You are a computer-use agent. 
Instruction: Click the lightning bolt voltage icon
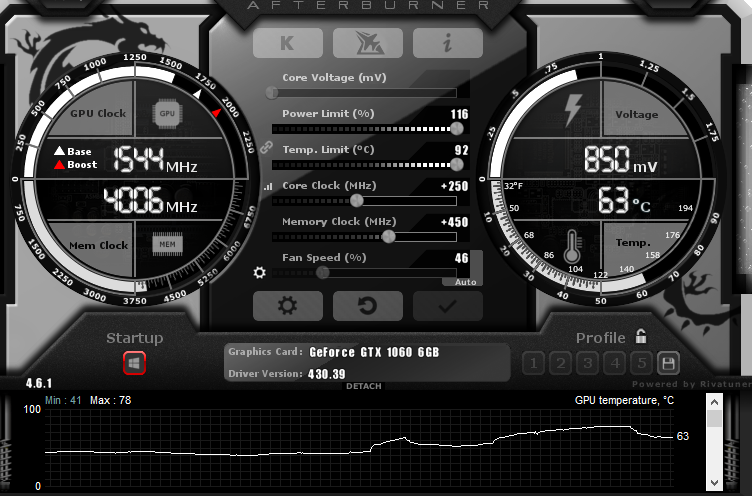tap(573, 109)
